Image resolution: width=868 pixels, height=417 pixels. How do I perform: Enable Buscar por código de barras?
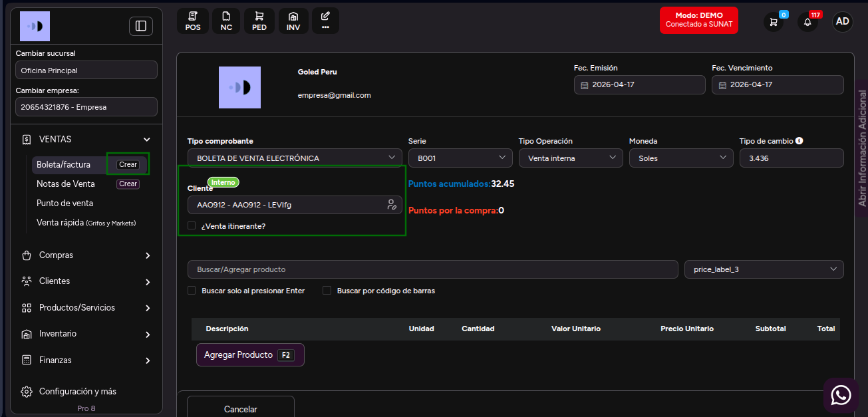pos(327,291)
